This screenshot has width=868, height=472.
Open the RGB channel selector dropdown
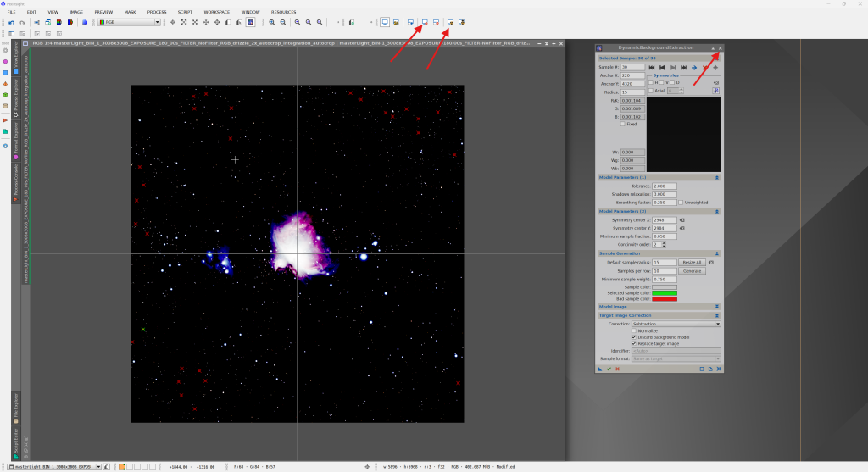[130, 21]
